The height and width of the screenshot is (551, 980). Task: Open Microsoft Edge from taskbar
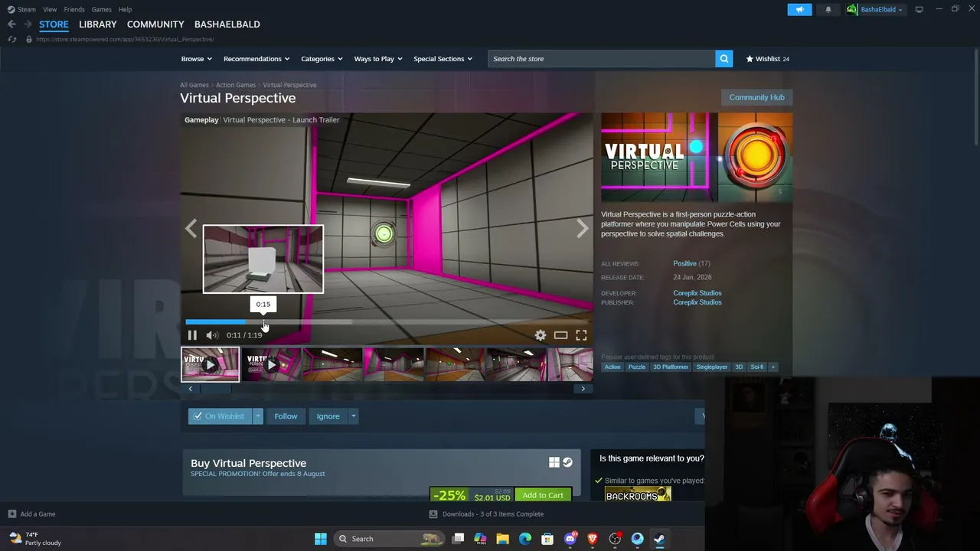[525, 539]
